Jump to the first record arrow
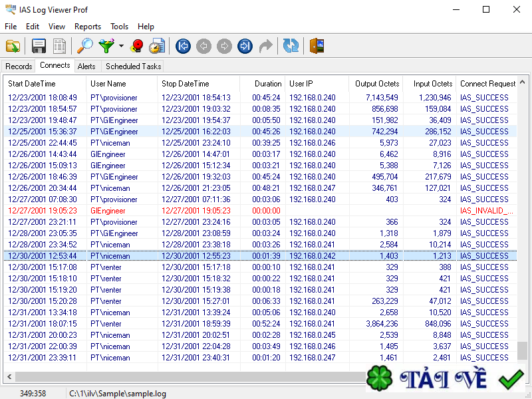The height and width of the screenshot is (399, 532). [x=184, y=46]
